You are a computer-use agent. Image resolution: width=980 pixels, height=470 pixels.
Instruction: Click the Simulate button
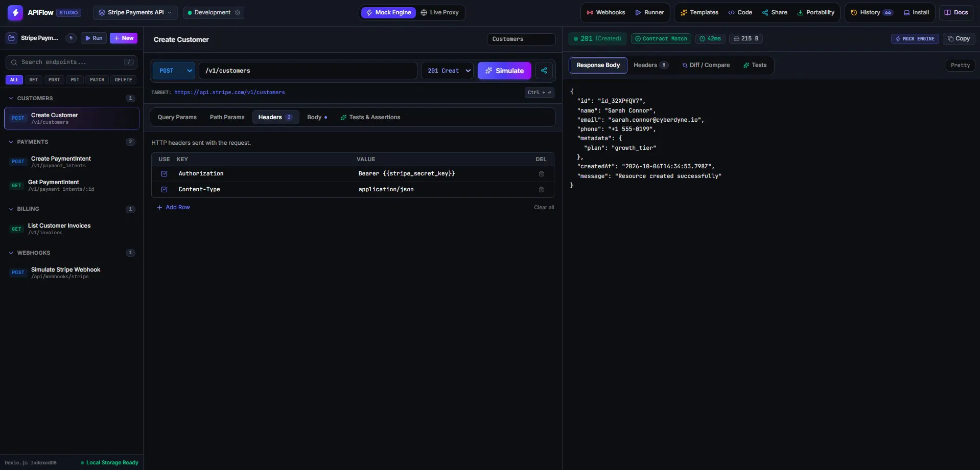pos(504,71)
